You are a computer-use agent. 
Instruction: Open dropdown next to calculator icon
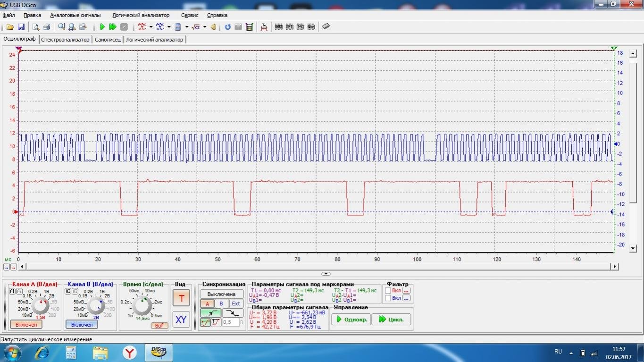(x=186, y=27)
